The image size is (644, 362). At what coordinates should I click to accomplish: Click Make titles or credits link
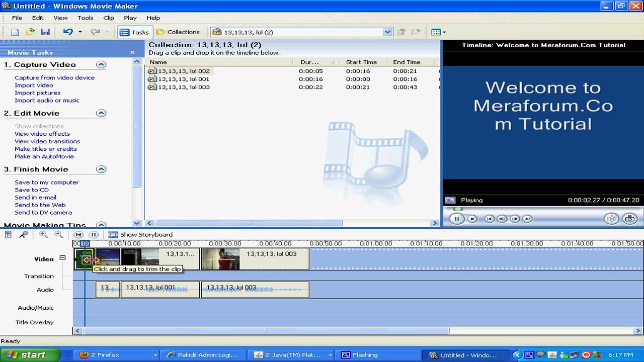(46, 149)
